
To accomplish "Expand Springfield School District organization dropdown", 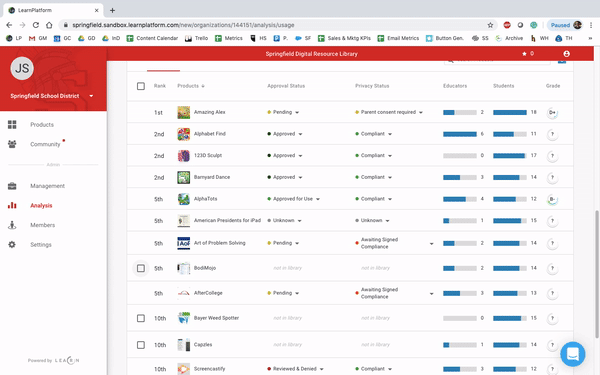I will 91,96.
